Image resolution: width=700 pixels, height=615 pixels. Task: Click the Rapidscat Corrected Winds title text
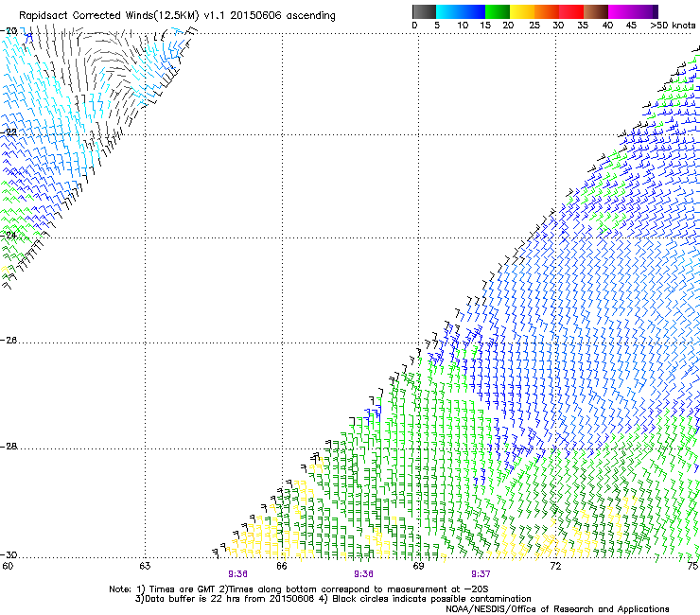pos(177,15)
